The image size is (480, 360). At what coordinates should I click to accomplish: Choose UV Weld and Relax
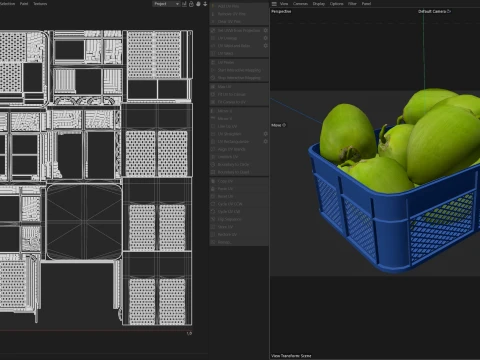click(x=236, y=46)
